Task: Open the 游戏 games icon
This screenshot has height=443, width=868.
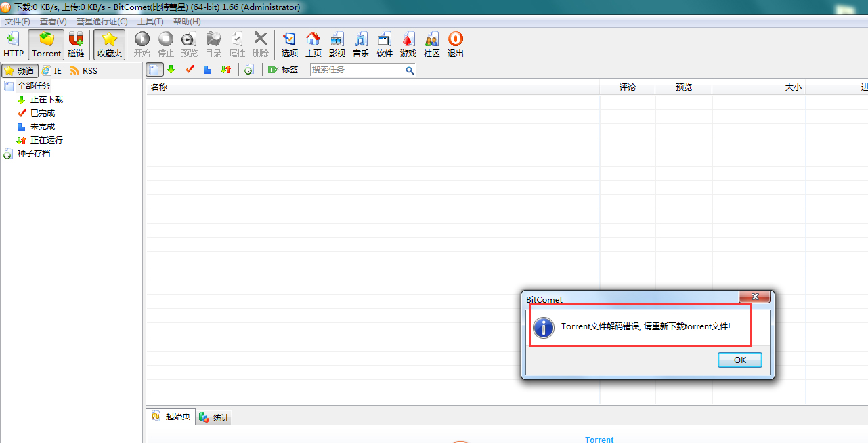Action: pyautogui.click(x=408, y=44)
